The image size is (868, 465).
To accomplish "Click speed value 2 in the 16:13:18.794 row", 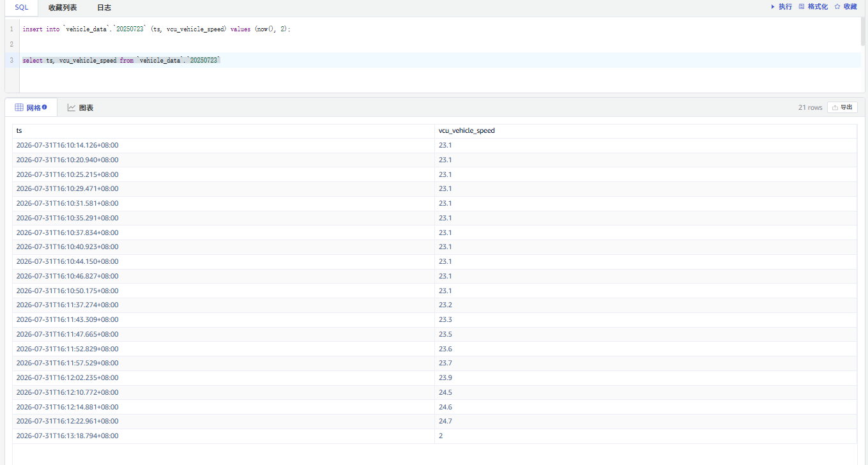I will [x=441, y=436].
